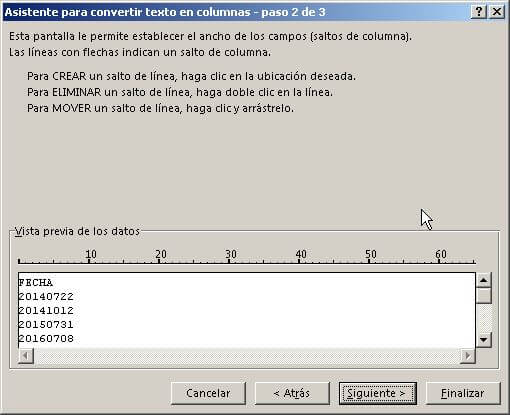Click ruler mark 20
This screenshot has height=415, width=510.
coord(161,254)
